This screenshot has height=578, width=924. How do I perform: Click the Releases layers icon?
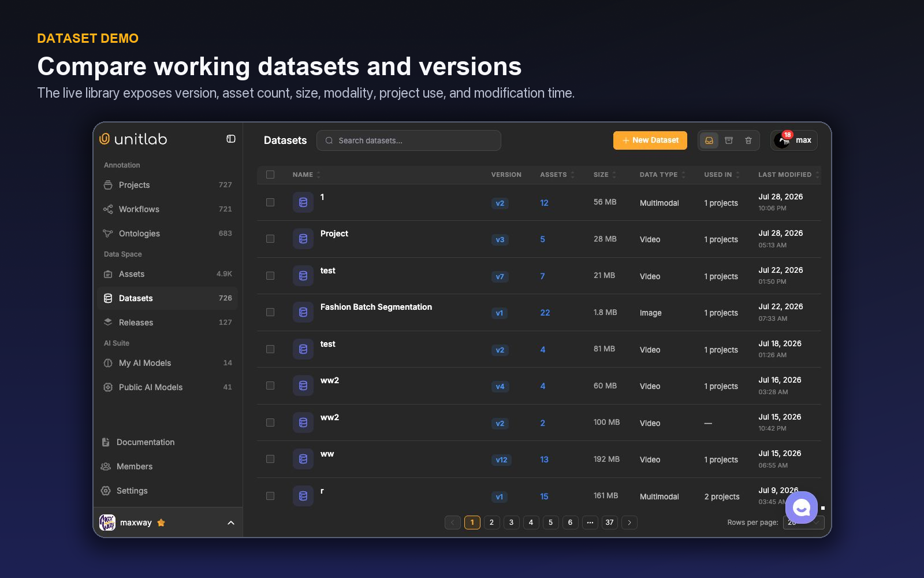(108, 322)
